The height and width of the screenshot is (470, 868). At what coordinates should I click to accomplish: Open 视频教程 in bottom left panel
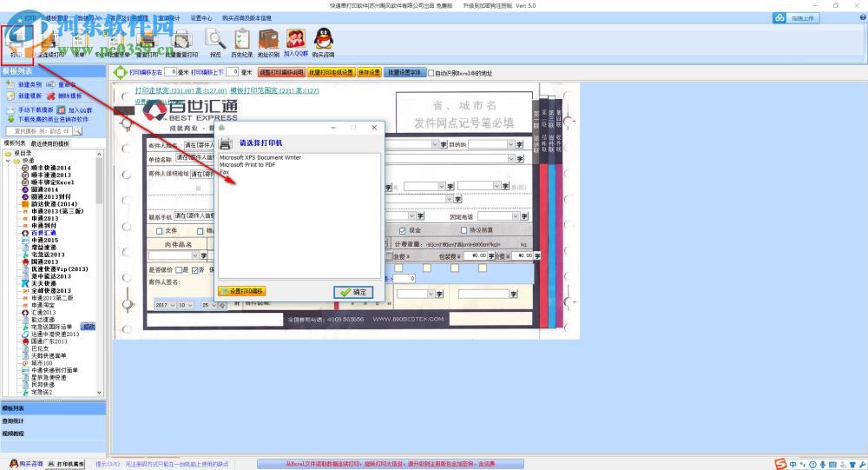(x=13, y=434)
